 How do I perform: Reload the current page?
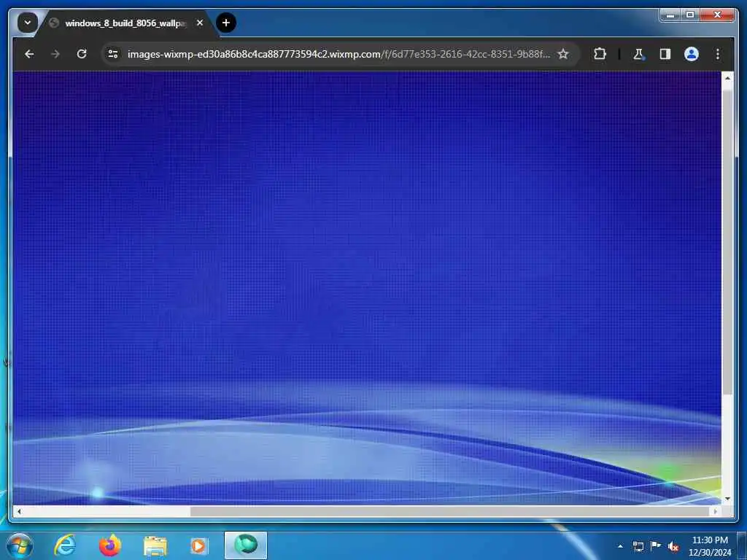click(82, 54)
